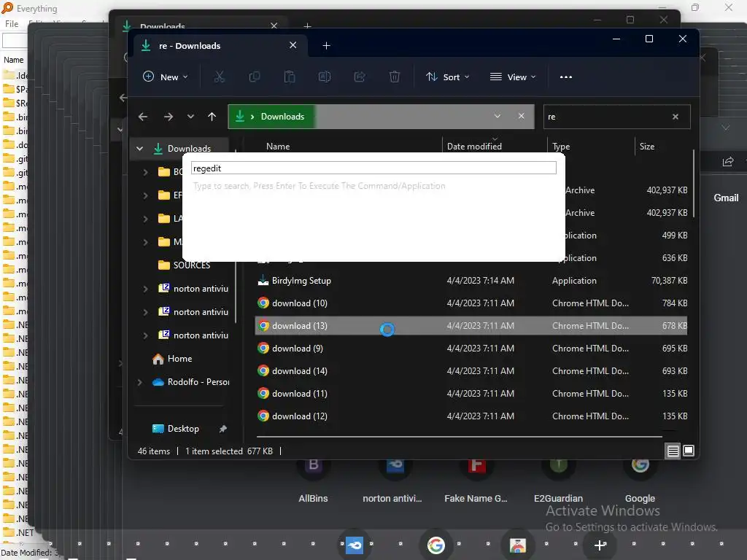The width and height of the screenshot is (747, 560).
Task: Select the download (12) file
Action: pyautogui.click(x=471, y=416)
